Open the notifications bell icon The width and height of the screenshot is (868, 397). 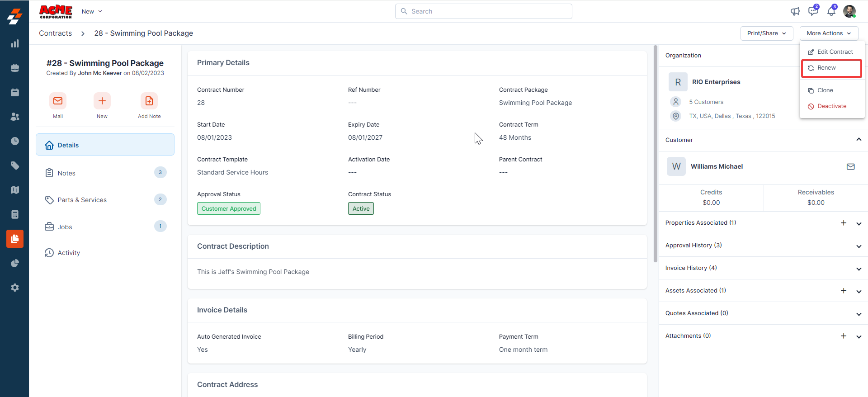(831, 11)
